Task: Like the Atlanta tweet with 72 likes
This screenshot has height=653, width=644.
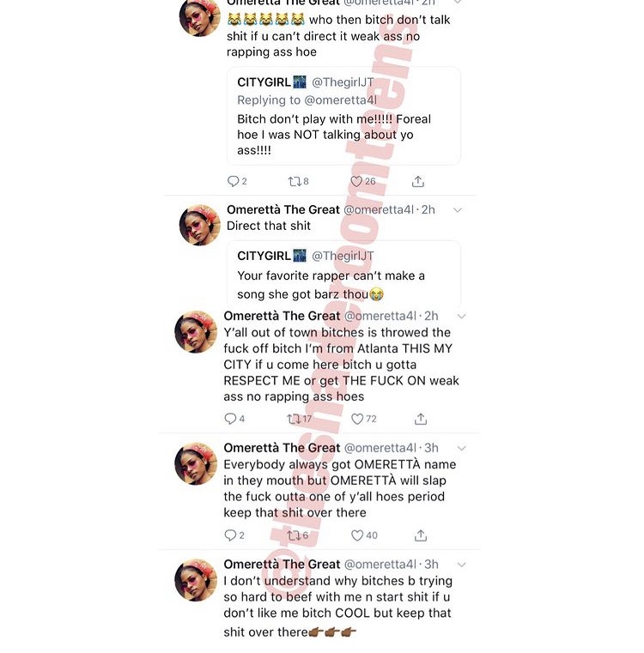Action: [357, 419]
